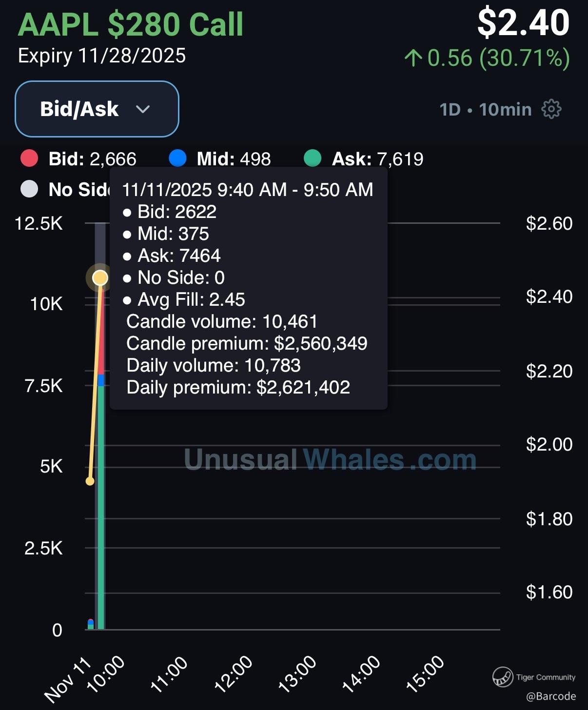Click the 11:00 time axis label
This screenshot has width=588, height=710.
(169, 674)
